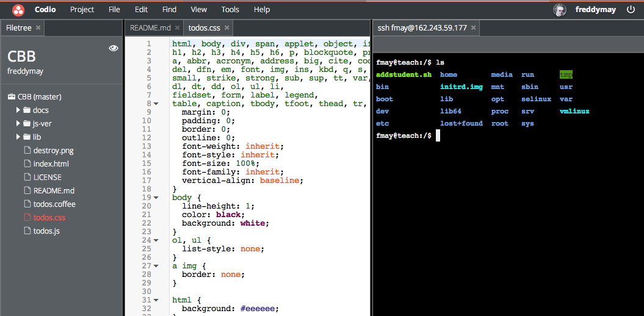The width and height of the screenshot is (644, 316).
Task: Expand the docs folder arrow
Action: (18, 110)
